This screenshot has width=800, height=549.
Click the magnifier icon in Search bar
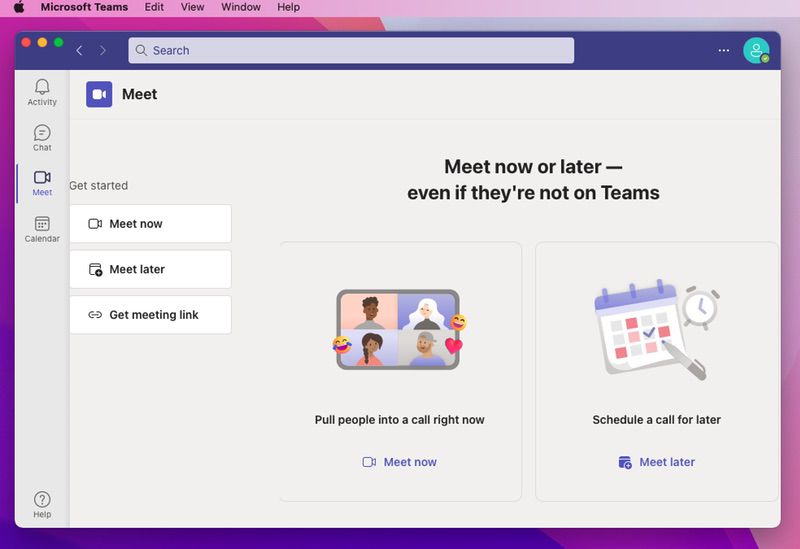click(x=141, y=50)
